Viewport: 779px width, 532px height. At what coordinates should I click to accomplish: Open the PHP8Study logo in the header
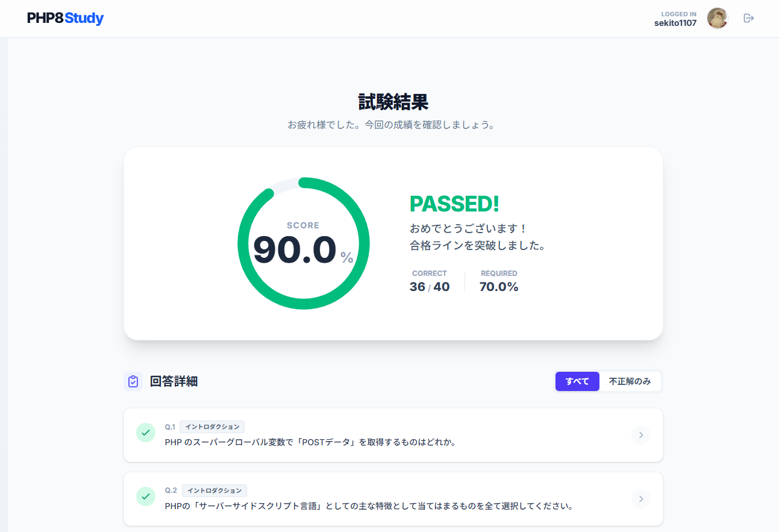pos(65,18)
